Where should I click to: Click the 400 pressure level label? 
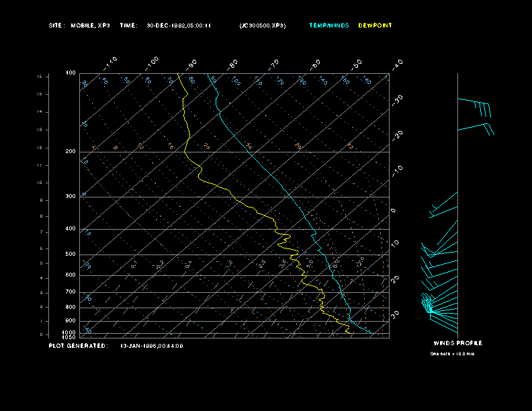pos(71,228)
